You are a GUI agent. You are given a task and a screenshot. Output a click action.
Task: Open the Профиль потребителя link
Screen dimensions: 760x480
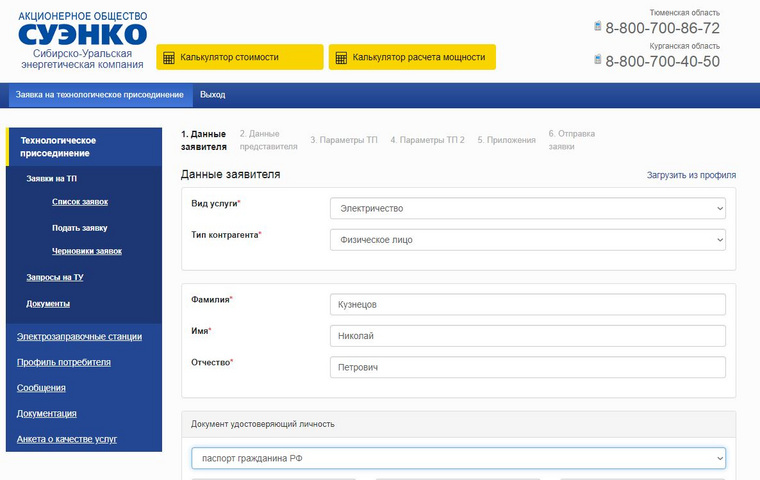click(x=63, y=362)
